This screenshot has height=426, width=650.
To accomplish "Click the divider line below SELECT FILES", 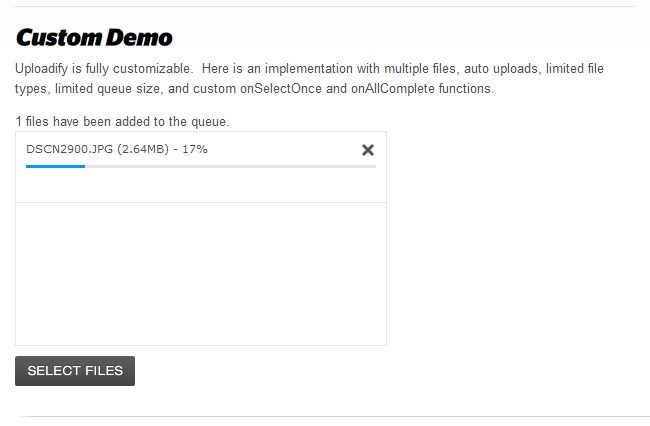I will coord(325,415).
